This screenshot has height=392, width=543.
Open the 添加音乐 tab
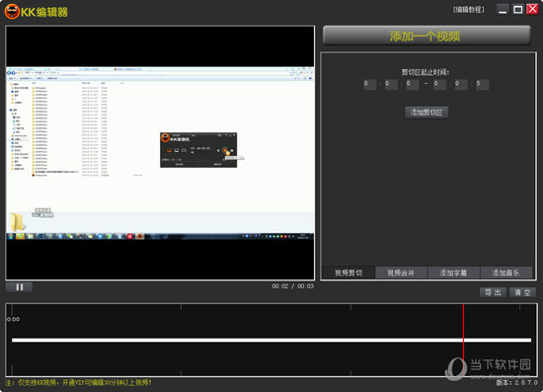pos(505,273)
